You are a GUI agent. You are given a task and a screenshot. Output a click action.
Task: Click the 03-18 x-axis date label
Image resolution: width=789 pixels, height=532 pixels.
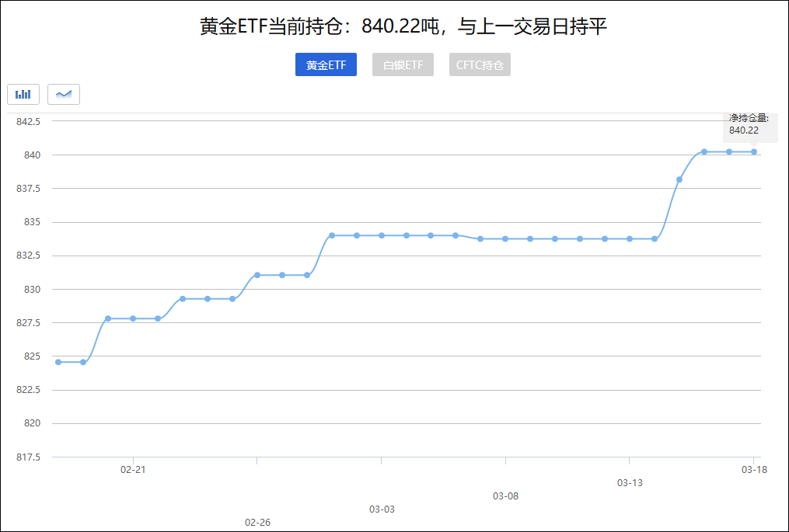(754, 469)
